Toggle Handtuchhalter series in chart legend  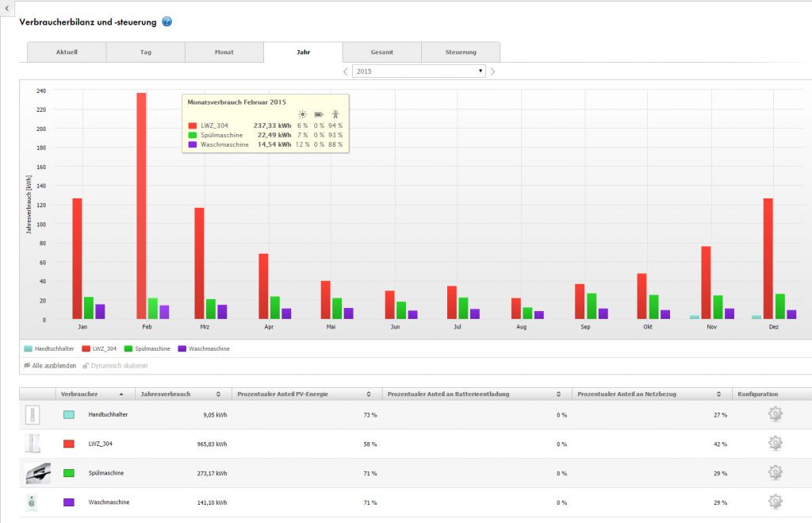point(51,348)
